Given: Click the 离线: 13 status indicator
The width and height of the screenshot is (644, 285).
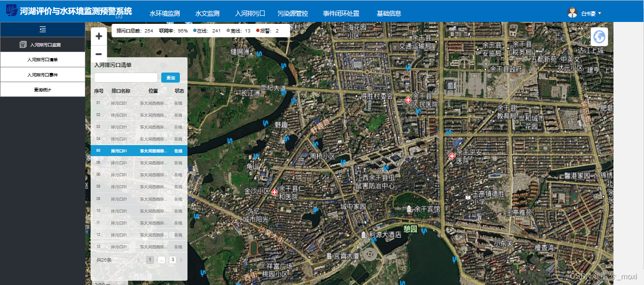Looking at the screenshot, I should point(239,31).
